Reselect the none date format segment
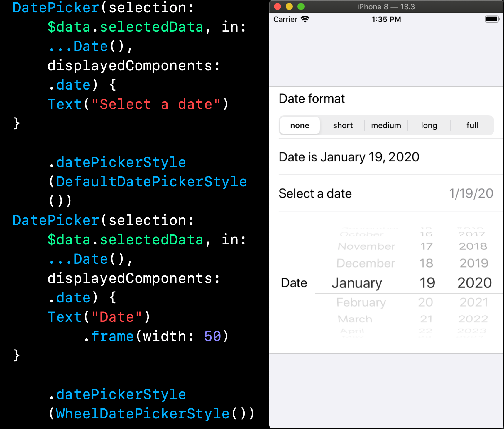The width and height of the screenshot is (504, 429). pyautogui.click(x=299, y=125)
